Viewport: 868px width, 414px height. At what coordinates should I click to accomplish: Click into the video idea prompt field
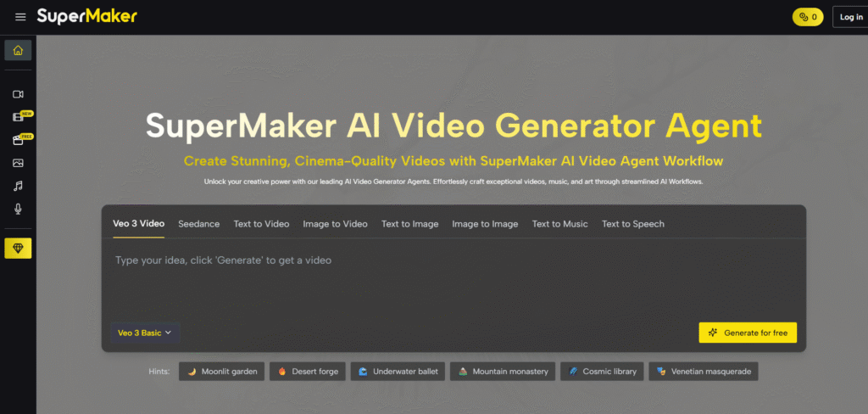tap(453, 280)
